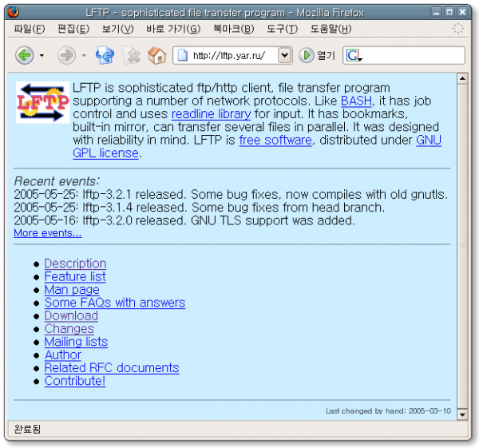Image resolution: width=479 pixels, height=448 pixels.
Task: Click the search input field
Action: click(x=413, y=55)
